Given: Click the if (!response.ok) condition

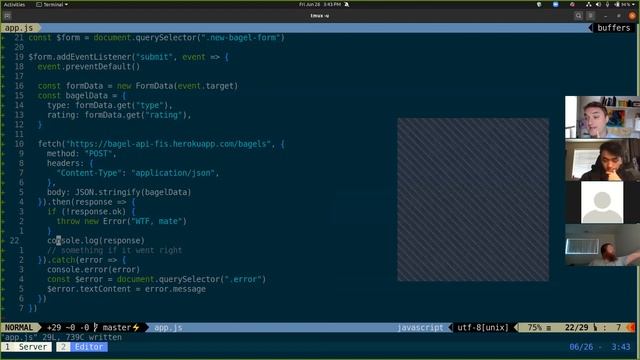Looking at the screenshot, I should (x=86, y=211).
